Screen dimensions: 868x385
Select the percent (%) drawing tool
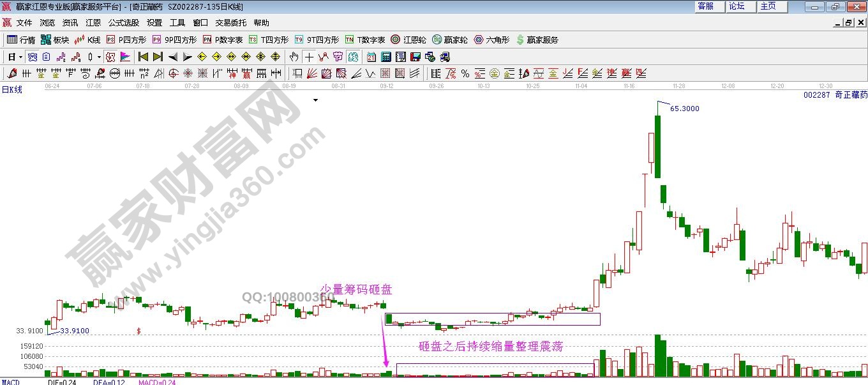(465, 73)
